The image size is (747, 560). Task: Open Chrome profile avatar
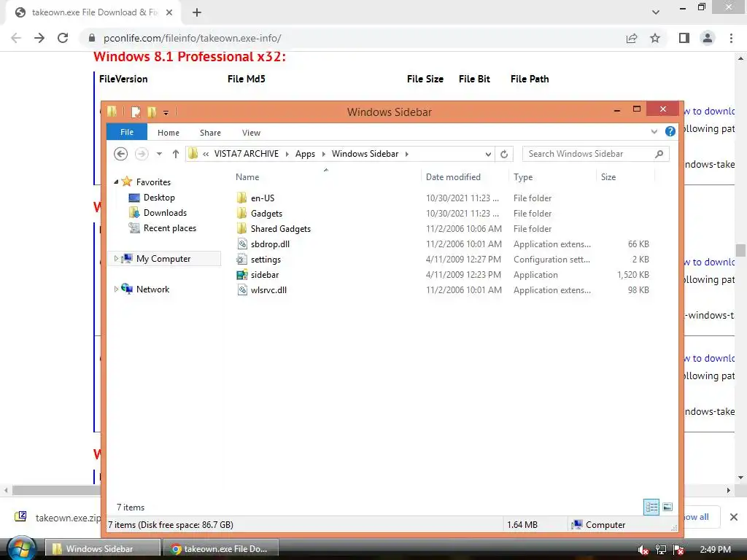tap(708, 38)
